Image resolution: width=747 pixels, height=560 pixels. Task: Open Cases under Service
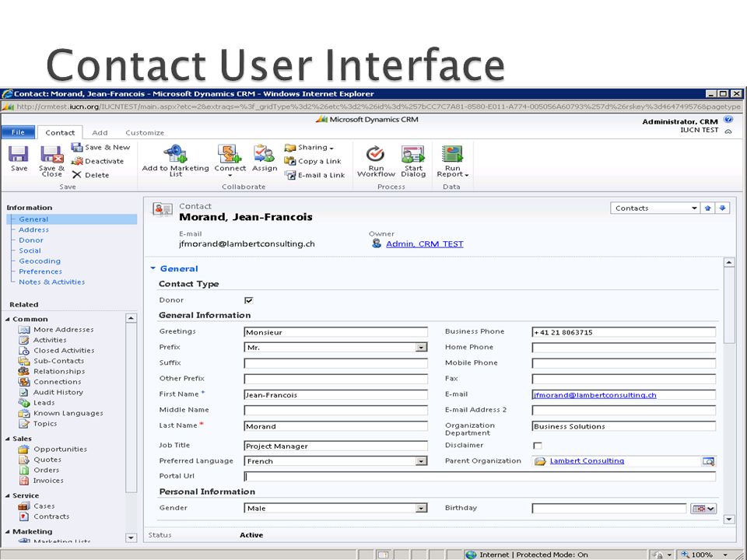(x=44, y=506)
